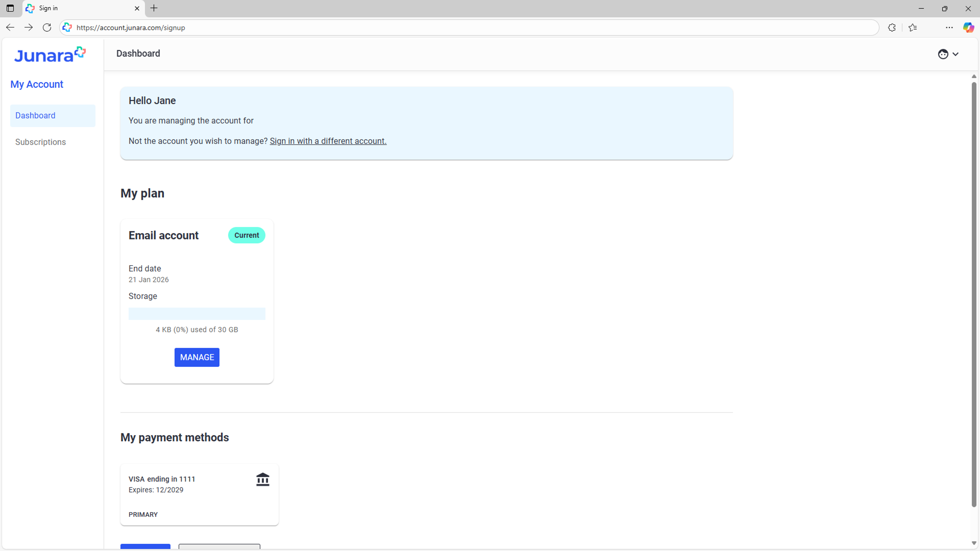Click the scrollbar up arrow

click(x=974, y=76)
